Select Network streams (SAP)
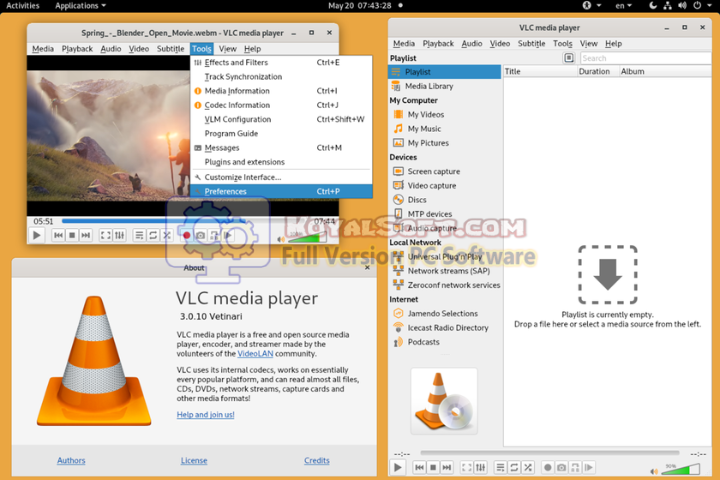 [x=444, y=271]
